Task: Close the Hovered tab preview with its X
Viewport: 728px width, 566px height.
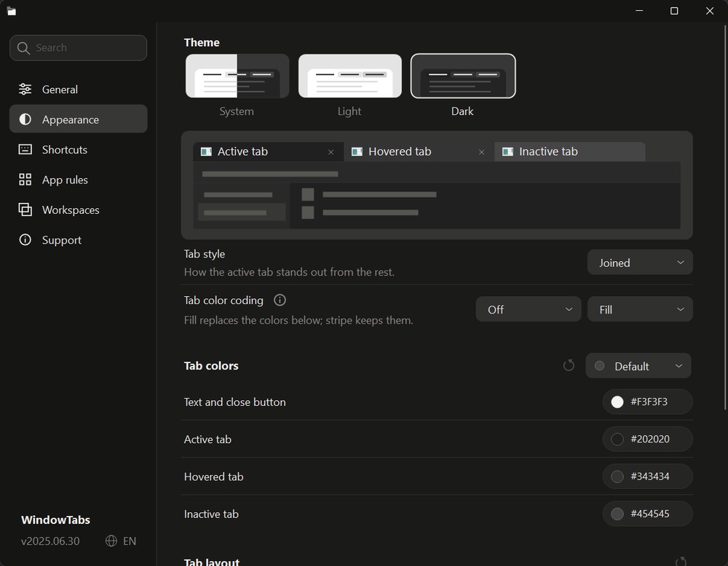Action: 481,152
